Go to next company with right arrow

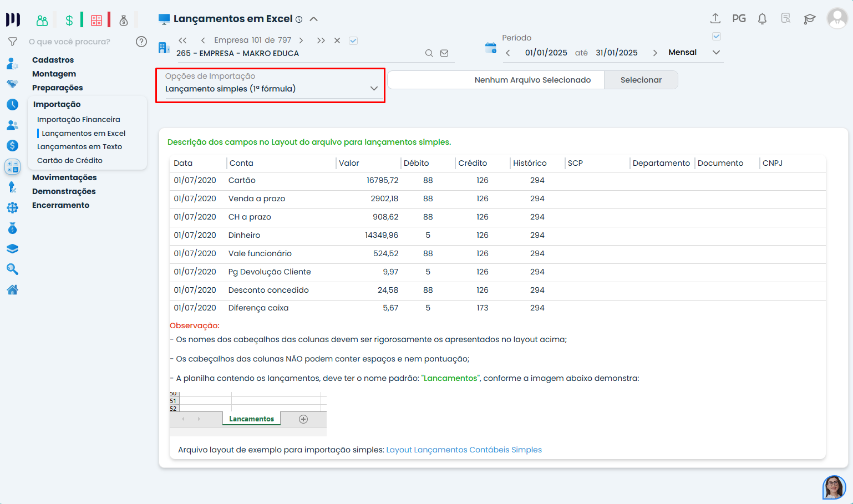(x=301, y=40)
